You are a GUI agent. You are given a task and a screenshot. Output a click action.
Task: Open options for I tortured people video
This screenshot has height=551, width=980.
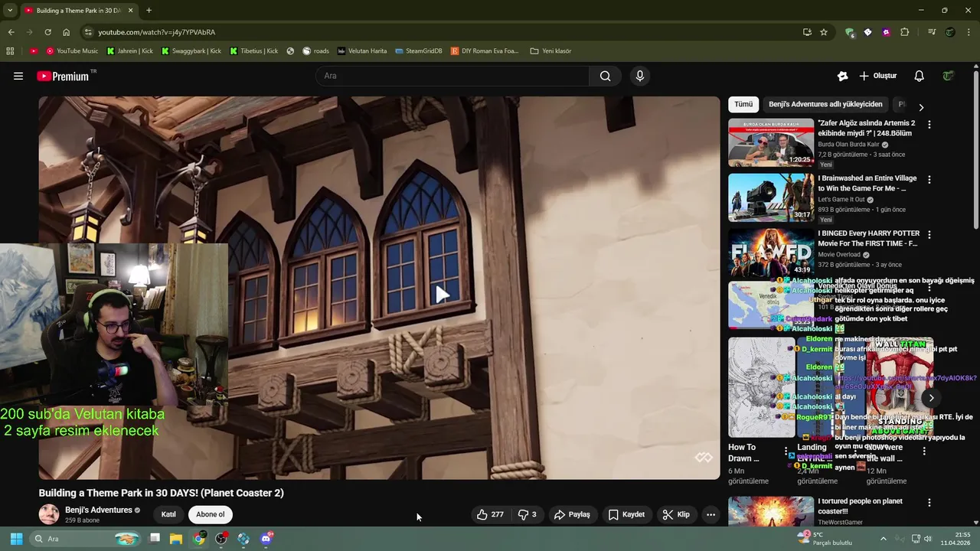(x=929, y=503)
